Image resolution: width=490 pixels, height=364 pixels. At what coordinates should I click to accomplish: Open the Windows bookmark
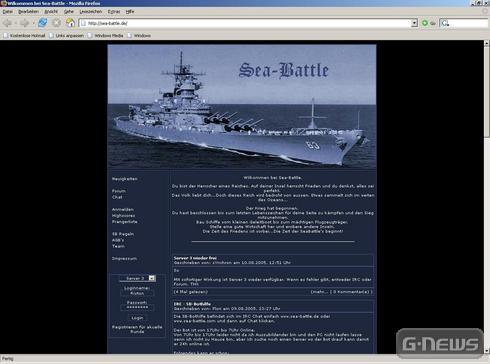139,35
